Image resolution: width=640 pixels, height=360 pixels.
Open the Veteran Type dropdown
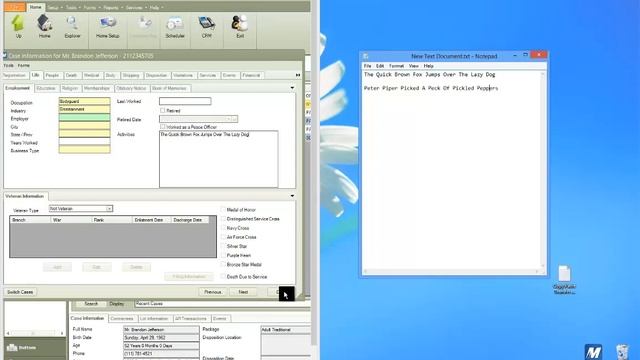(109, 209)
